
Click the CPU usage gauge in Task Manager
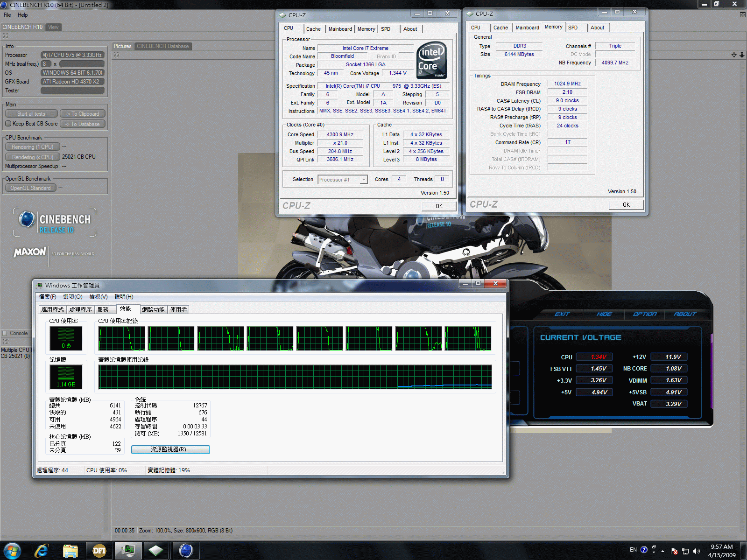(x=66, y=338)
